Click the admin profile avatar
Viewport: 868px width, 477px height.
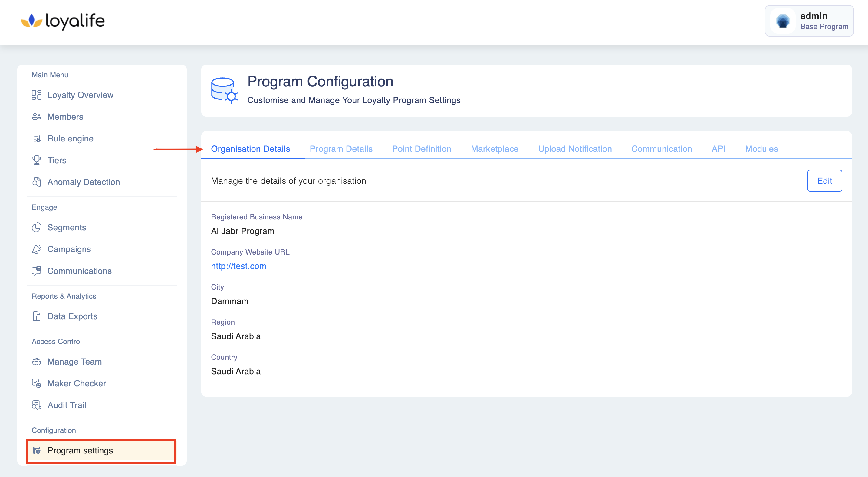[783, 21]
